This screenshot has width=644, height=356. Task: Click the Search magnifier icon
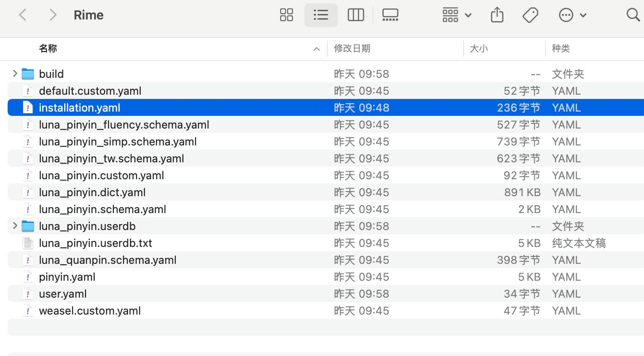point(633,15)
